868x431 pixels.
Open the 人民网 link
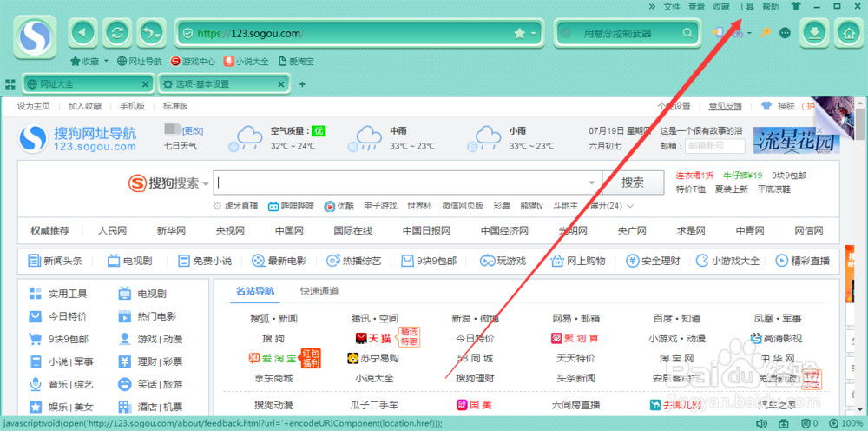pyautogui.click(x=112, y=231)
